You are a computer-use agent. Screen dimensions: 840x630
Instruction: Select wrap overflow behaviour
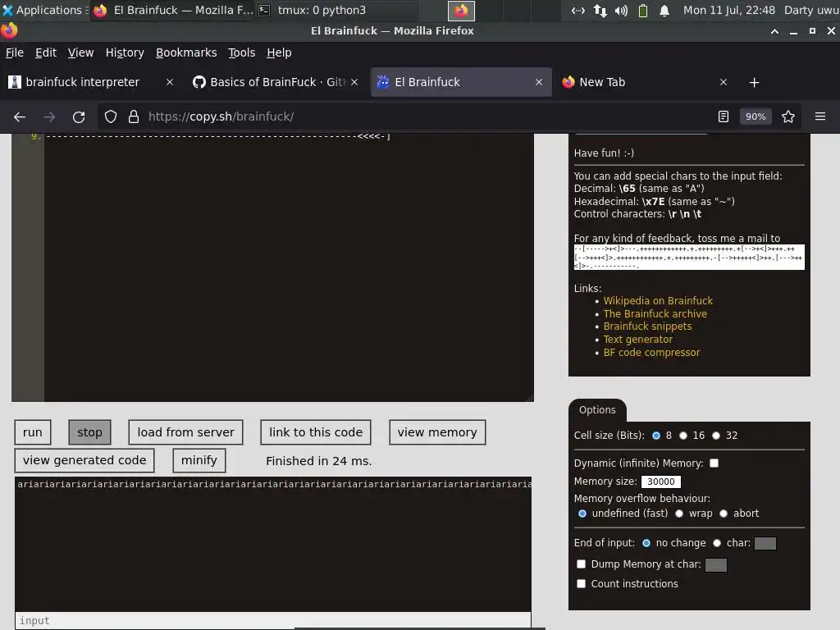[x=679, y=514]
